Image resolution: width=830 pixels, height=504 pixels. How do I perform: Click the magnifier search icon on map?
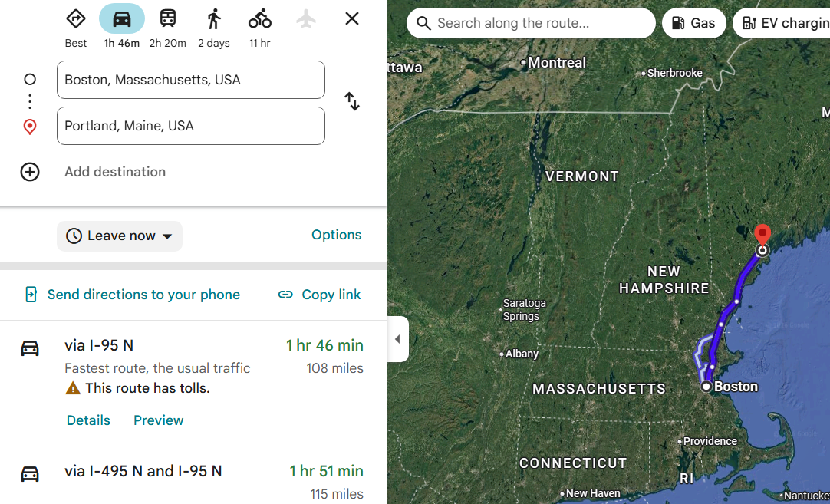tap(423, 23)
